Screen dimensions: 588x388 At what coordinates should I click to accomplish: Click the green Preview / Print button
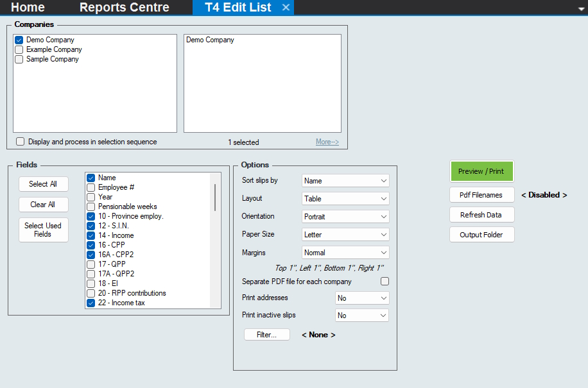tap(481, 171)
